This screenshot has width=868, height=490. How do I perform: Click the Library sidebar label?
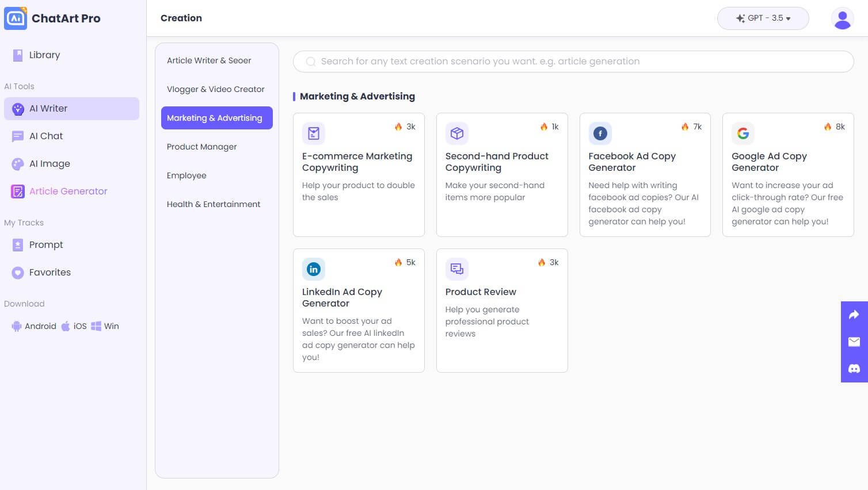[x=45, y=55]
